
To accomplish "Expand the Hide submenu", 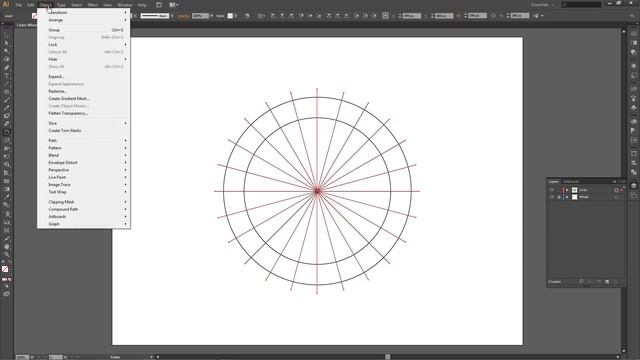I will [84, 59].
